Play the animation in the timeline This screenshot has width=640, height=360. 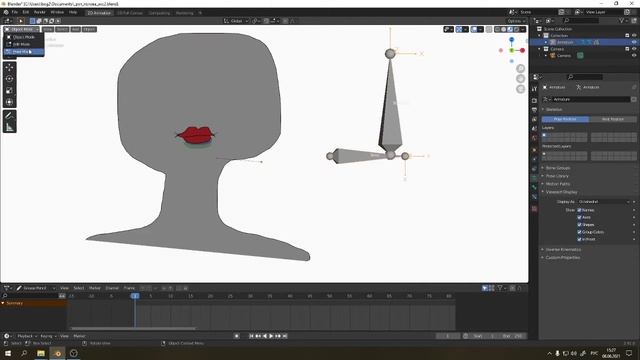click(271, 336)
